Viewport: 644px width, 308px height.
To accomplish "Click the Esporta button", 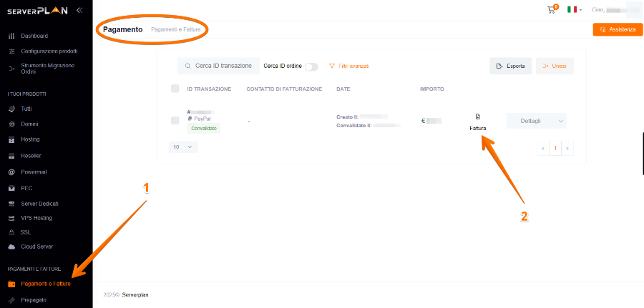I will [510, 66].
